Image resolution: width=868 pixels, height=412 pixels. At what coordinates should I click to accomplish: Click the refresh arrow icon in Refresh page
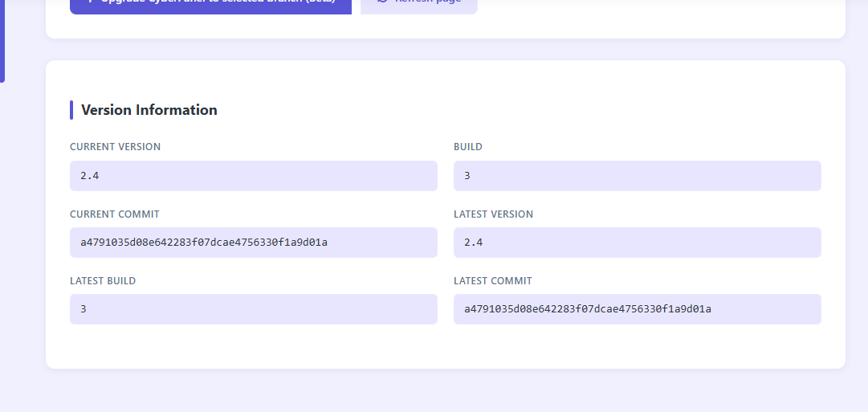(382, 2)
